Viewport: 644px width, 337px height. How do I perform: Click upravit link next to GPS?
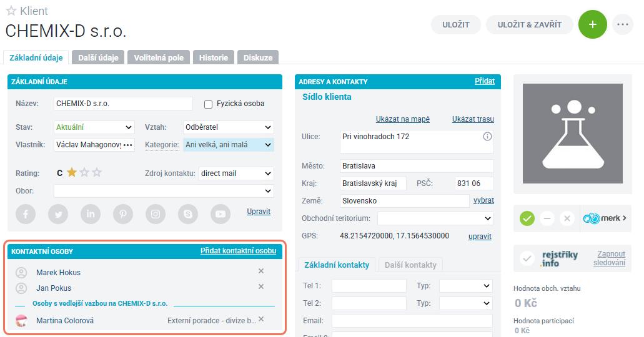(480, 237)
